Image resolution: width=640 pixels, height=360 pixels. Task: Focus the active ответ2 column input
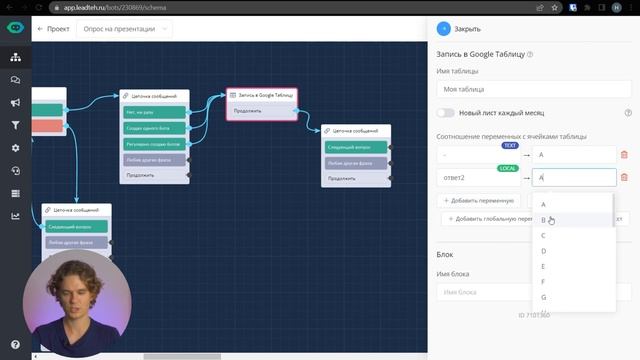pos(574,178)
